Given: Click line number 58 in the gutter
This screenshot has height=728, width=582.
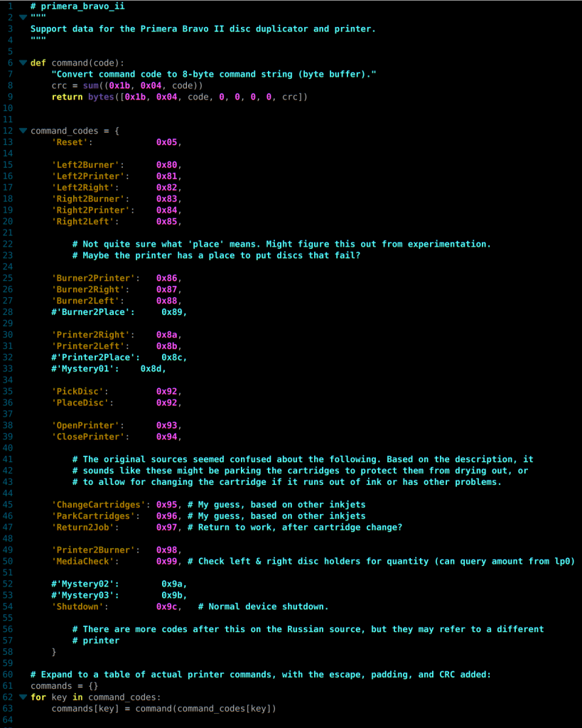Looking at the screenshot, I should 9,652.
